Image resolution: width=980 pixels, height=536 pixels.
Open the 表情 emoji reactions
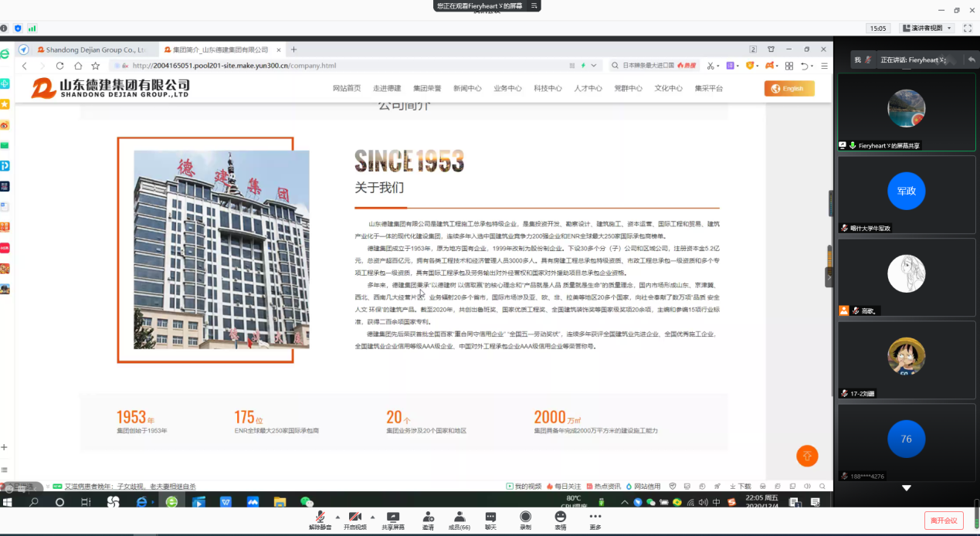560,520
